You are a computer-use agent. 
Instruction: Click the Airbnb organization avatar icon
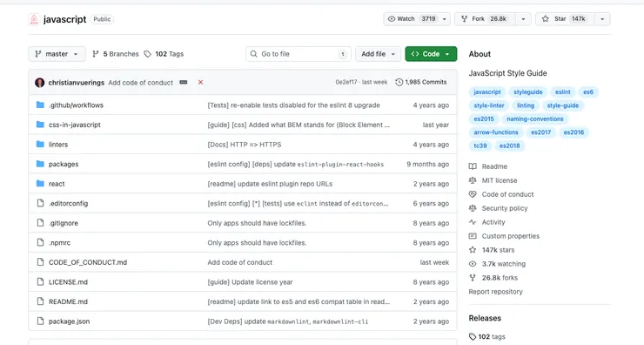(34, 19)
